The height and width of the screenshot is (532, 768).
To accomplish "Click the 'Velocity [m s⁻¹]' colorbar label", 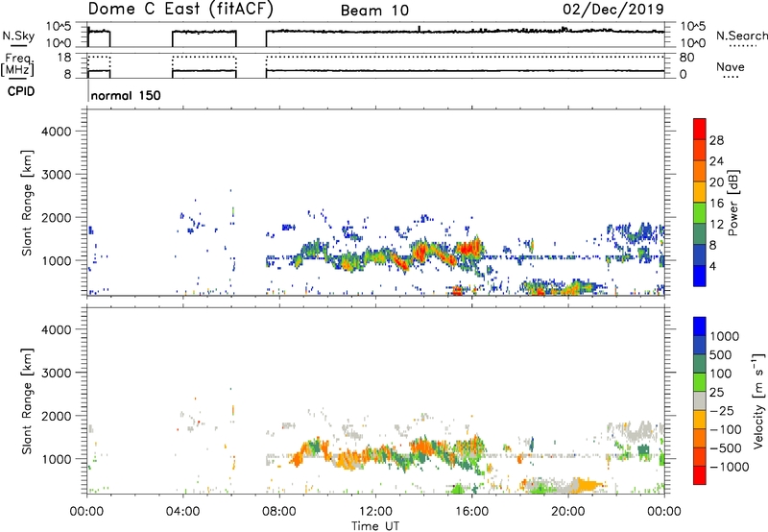I will coord(758,400).
